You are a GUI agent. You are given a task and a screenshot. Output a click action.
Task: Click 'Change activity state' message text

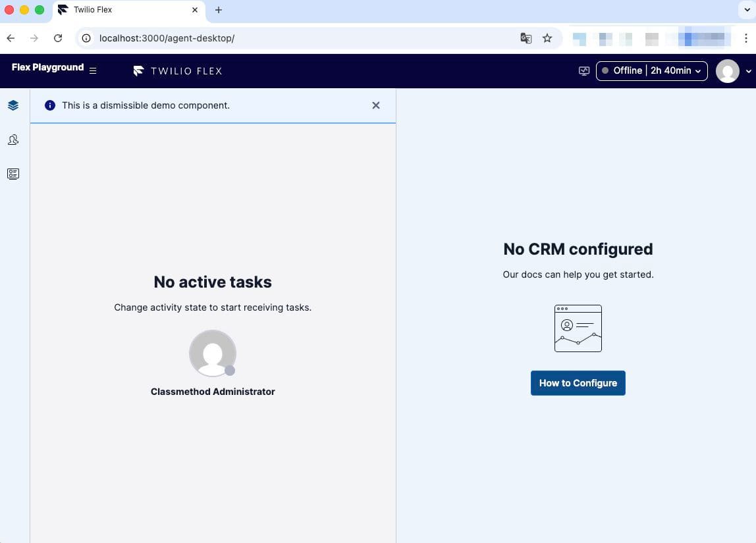point(213,307)
